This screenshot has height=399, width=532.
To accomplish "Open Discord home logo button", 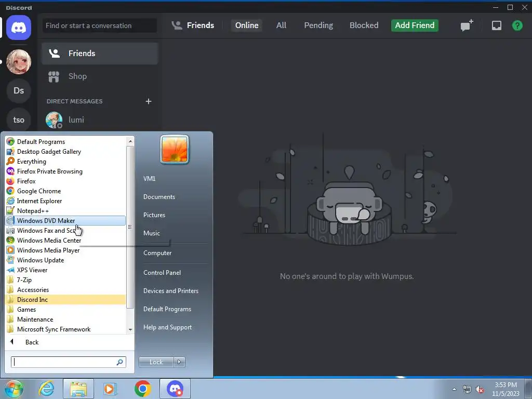I will (19, 28).
